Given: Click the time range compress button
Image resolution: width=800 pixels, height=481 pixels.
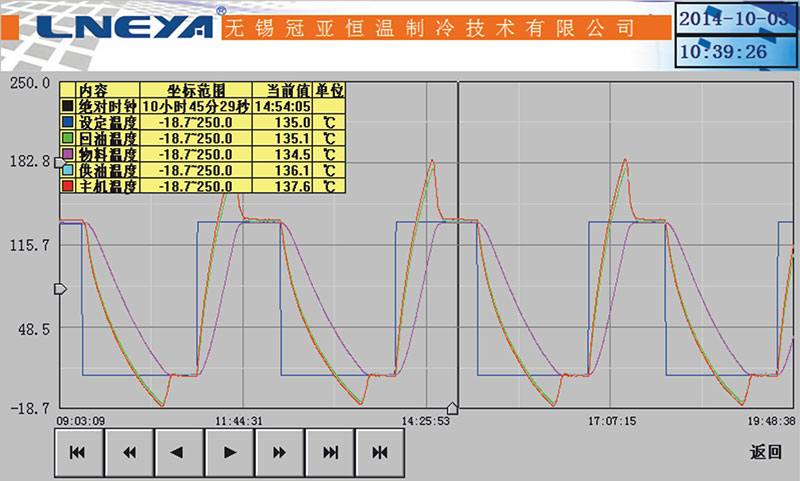Looking at the screenshot, I should tap(380, 452).
